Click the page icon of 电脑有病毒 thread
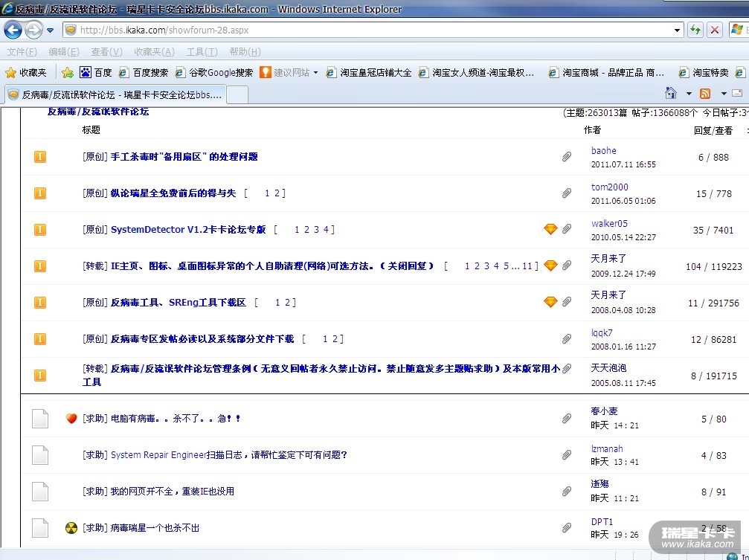The height and width of the screenshot is (560, 749). click(x=40, y=419)
